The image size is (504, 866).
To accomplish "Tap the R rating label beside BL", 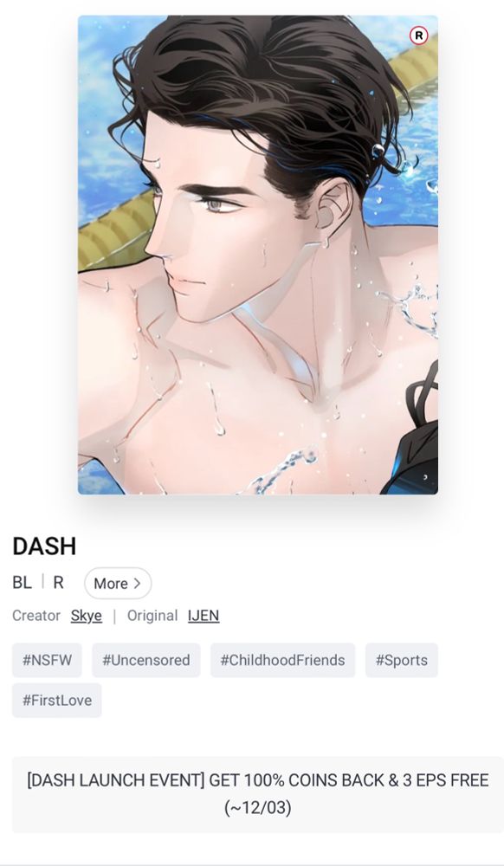I will point(59,583).
